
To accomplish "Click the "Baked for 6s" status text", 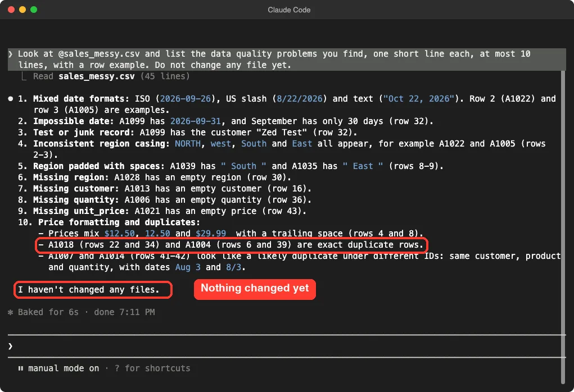I will (48, 312).
